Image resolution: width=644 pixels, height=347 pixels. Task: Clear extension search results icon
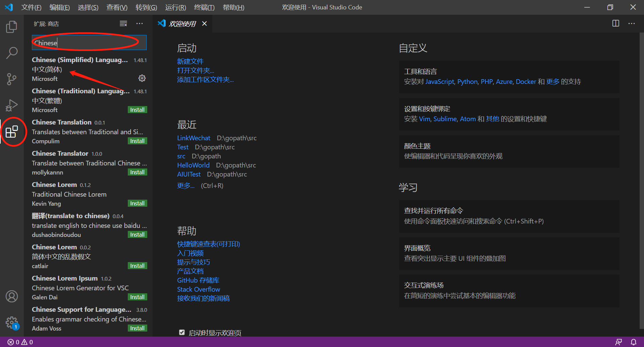pyautogui.click(x=123, y=23)
